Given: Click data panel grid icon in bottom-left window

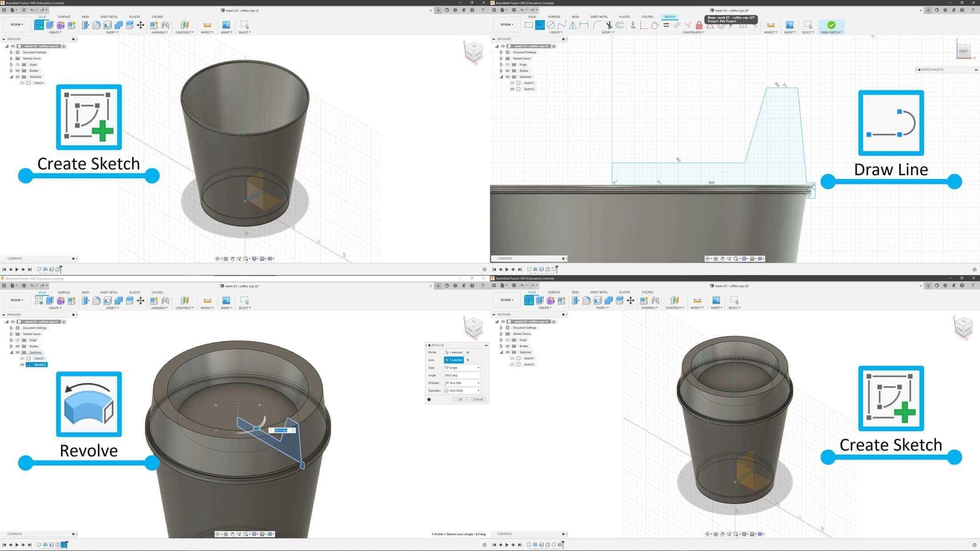Looking at the screenshot, I should click(x=4, y=286).
